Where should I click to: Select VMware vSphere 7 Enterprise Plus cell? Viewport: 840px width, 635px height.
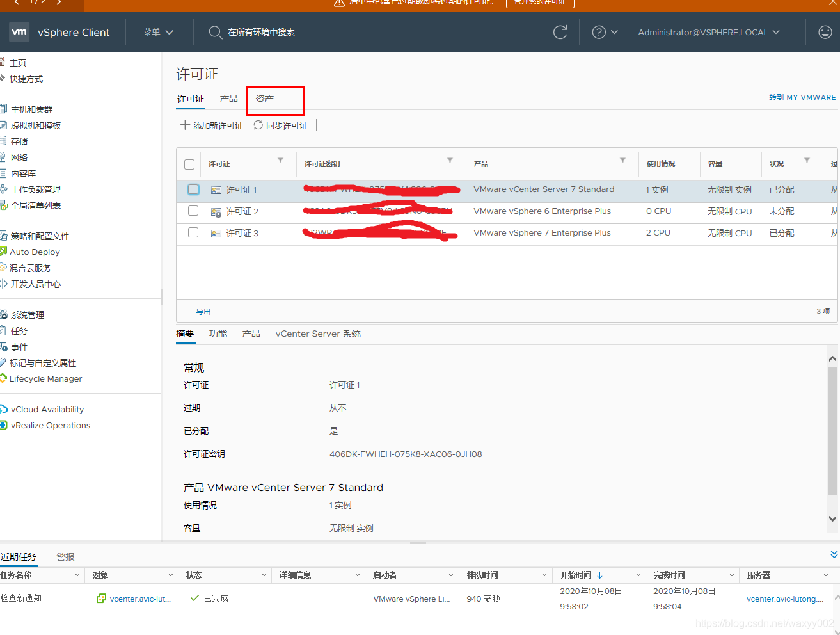click(542, 233)
